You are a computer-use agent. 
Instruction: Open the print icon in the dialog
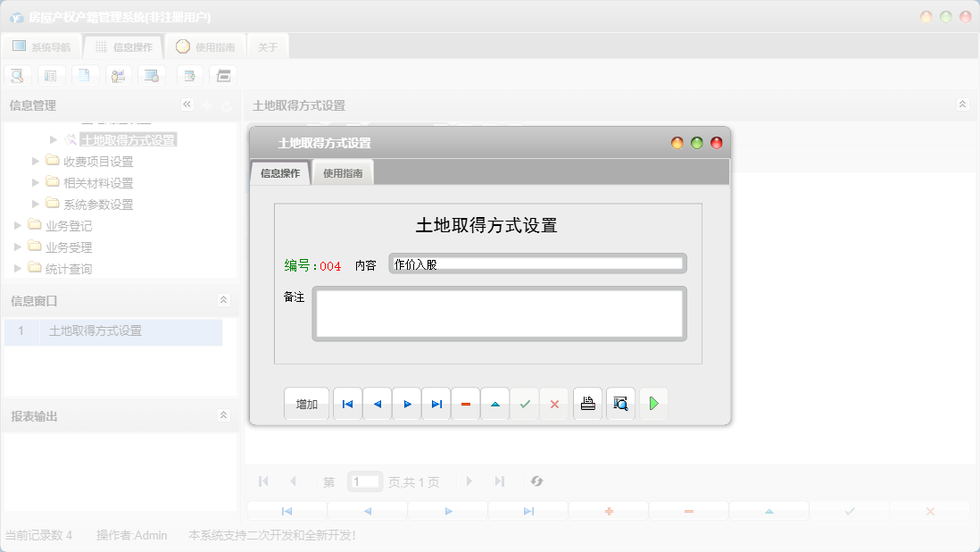[587, 404]
